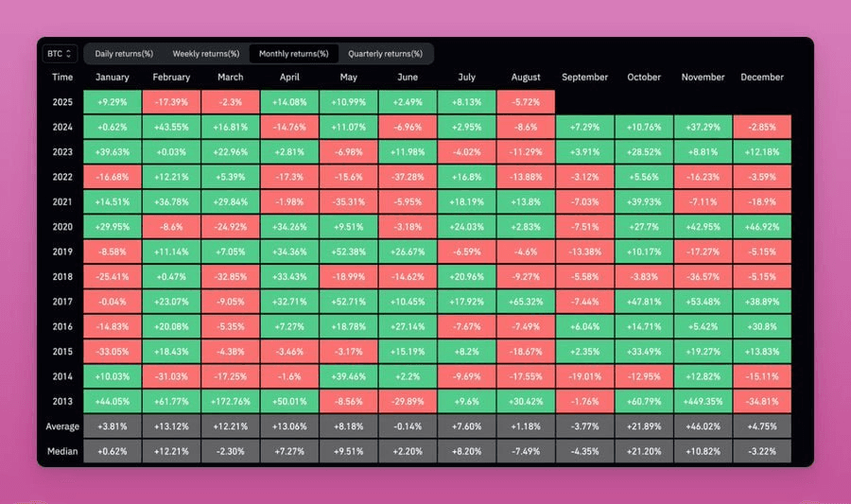Switch to Weekly returns(%) tab
The image size is (851, 504).
click(206, 54)
